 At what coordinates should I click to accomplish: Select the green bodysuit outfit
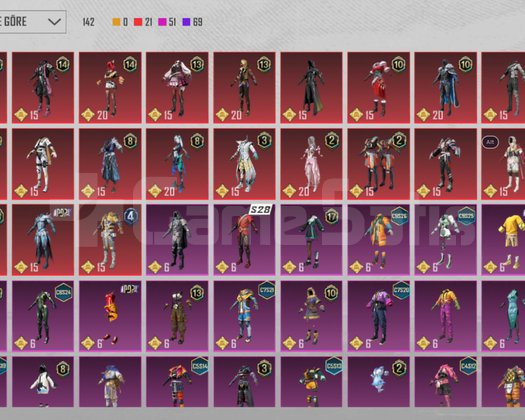[x=43, y=316]
